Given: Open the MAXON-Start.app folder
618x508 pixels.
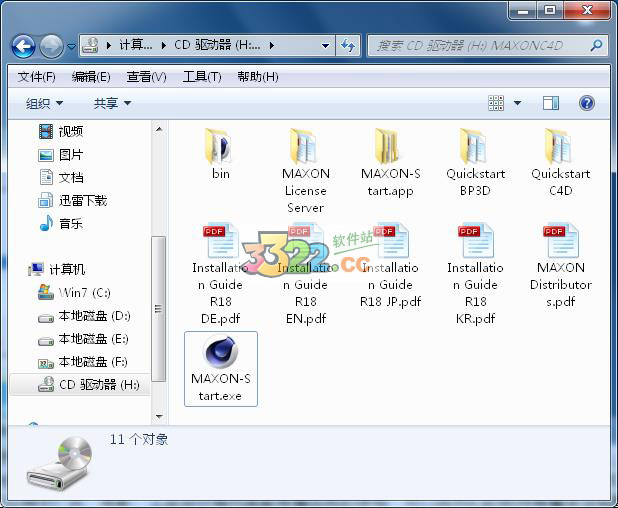Looking at the screenshot, I should (389, 147).
